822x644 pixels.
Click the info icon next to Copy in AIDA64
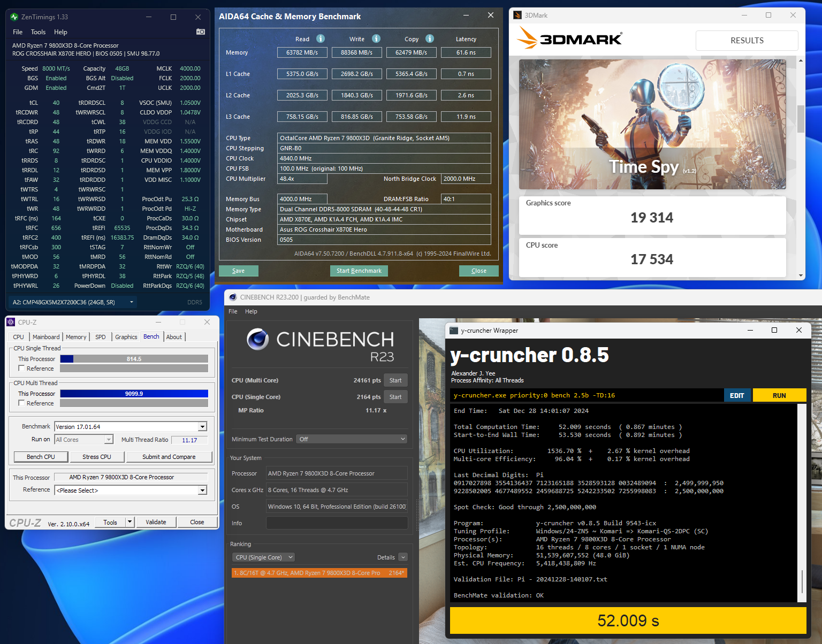[430, 39]
